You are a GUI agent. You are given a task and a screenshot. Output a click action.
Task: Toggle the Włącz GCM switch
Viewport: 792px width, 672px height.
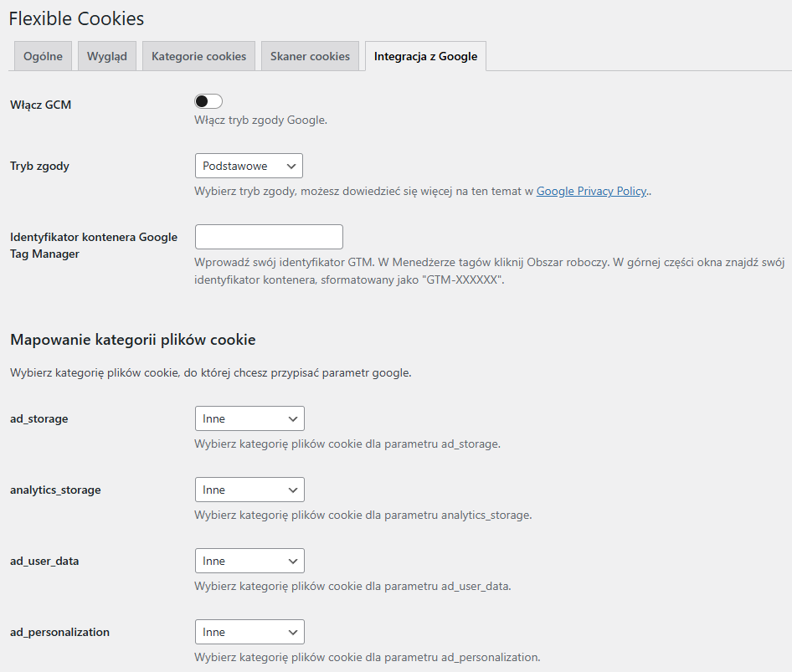[x=208, y=101]
